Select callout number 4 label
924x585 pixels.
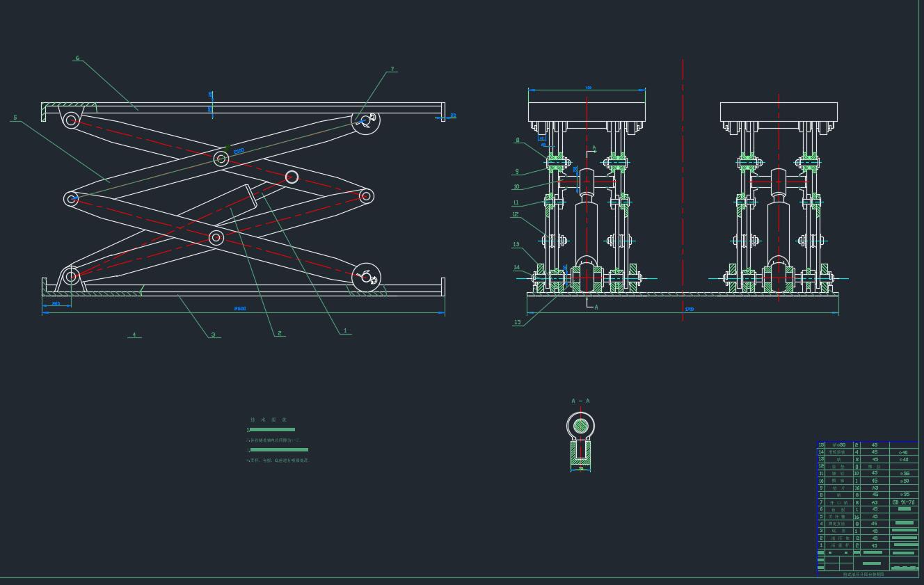134,335
